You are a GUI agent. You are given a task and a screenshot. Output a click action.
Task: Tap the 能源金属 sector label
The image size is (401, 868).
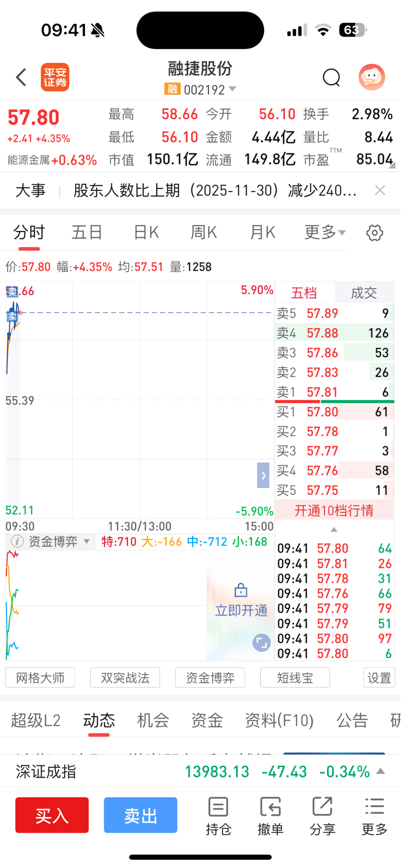click(x=28, y=160)
